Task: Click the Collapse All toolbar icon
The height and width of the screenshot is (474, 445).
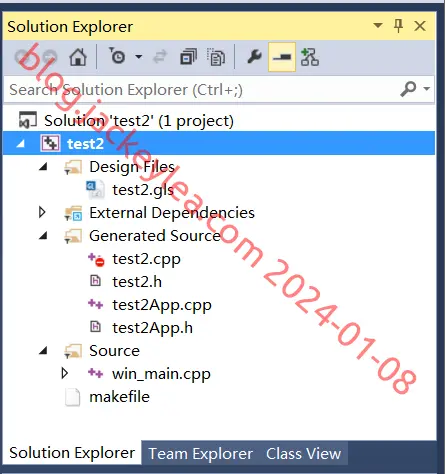Action: tap(189, 57)
